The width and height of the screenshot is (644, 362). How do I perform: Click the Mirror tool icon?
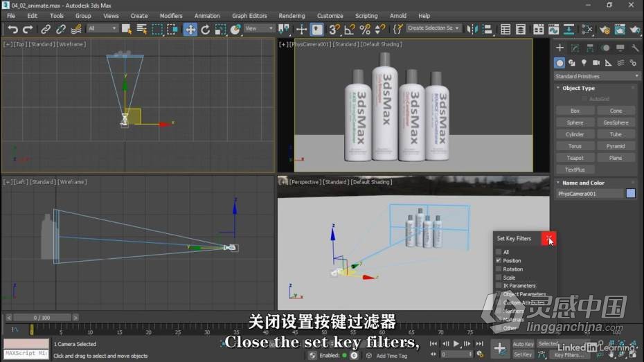point(473,29)
